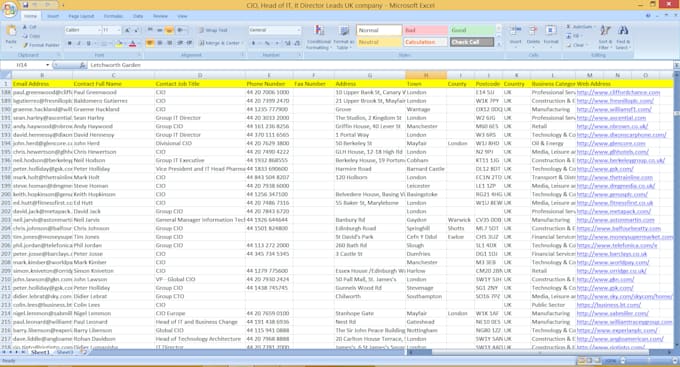Click the Save icon in Quick Access Toolbar
The width and height of the screenshot is (680, 367).
coord(26,5)
